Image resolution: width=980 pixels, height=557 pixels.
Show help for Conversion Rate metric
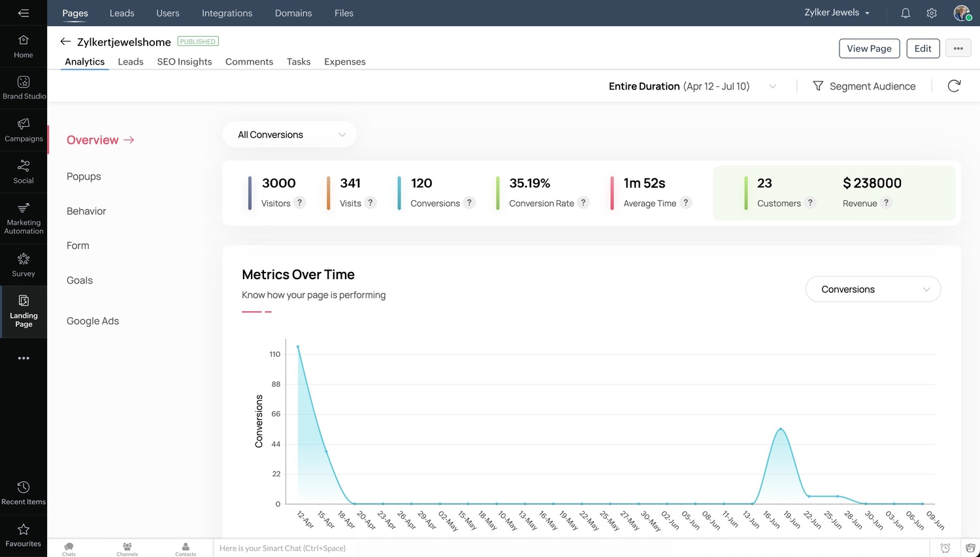(x=583, y=203)
